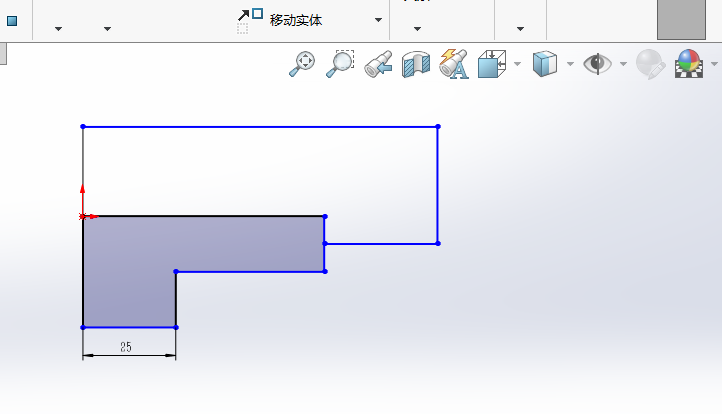Select the bottom-left point of shaded shape
This screenshot has width=722, height=414.
pyautogui.click(x=83, y=327)
